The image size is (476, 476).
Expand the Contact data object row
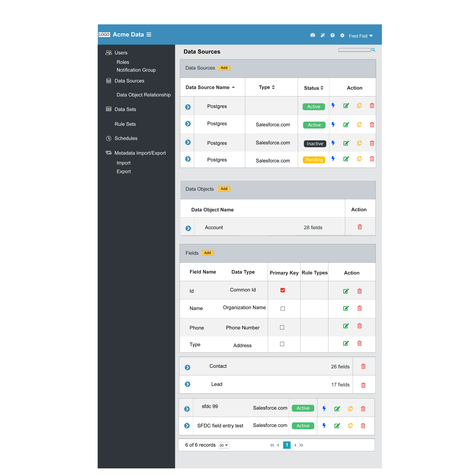coord(188,367)
